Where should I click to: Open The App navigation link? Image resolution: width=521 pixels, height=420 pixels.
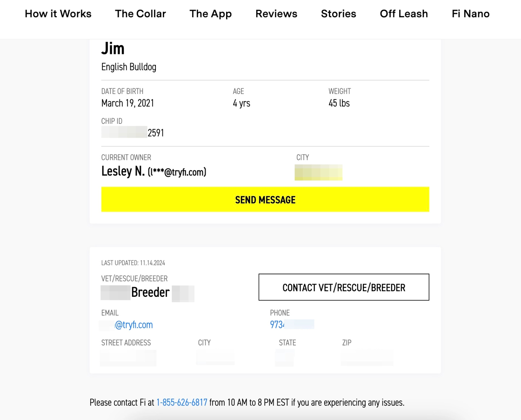click(x=211, y=14)
